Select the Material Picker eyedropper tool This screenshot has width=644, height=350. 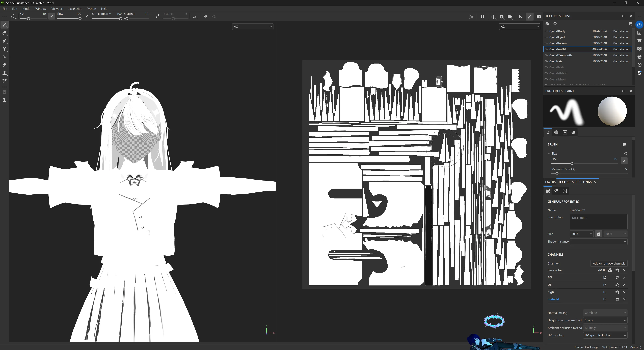click(x=5, y=81)
